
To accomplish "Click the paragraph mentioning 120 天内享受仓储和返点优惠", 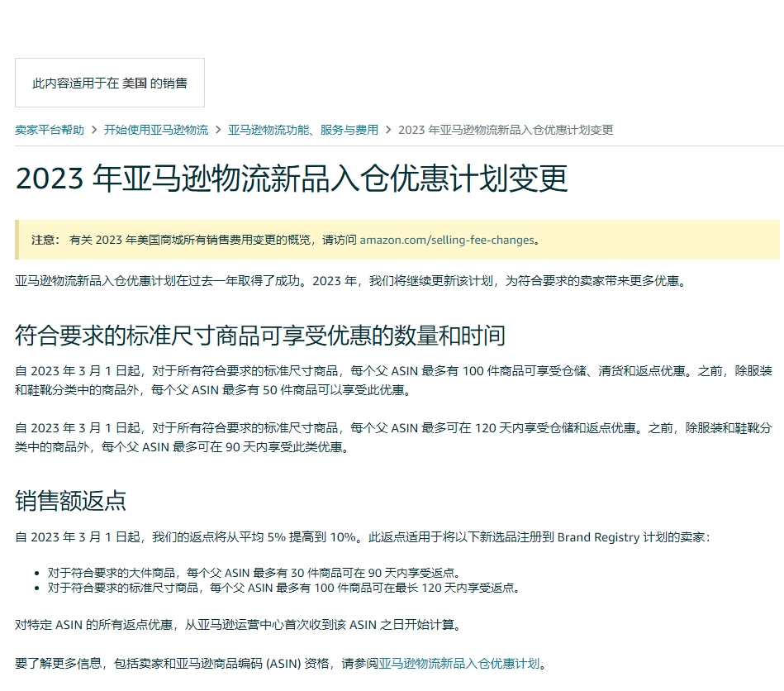I will (x=393, y=437).
